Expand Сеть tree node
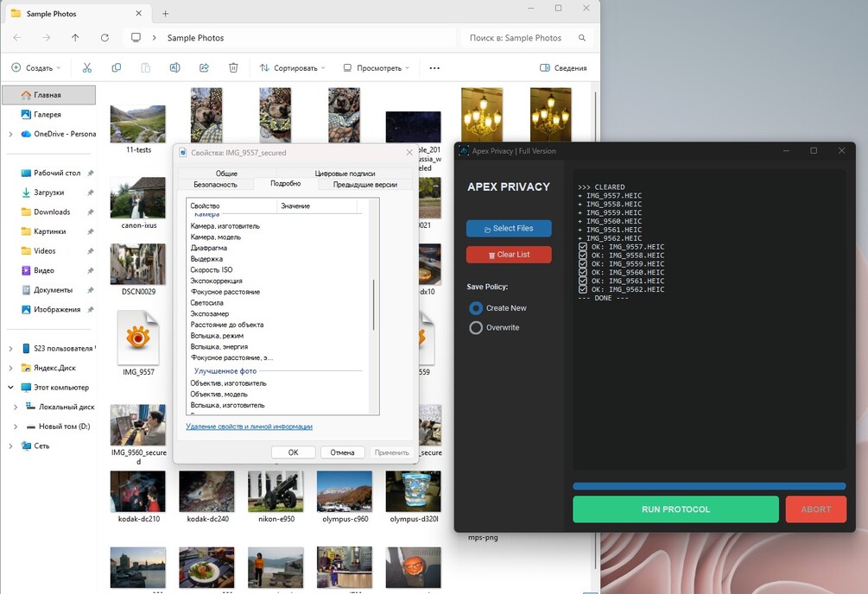The height and width of the screenshot is (594, 868). coord(10,445)
